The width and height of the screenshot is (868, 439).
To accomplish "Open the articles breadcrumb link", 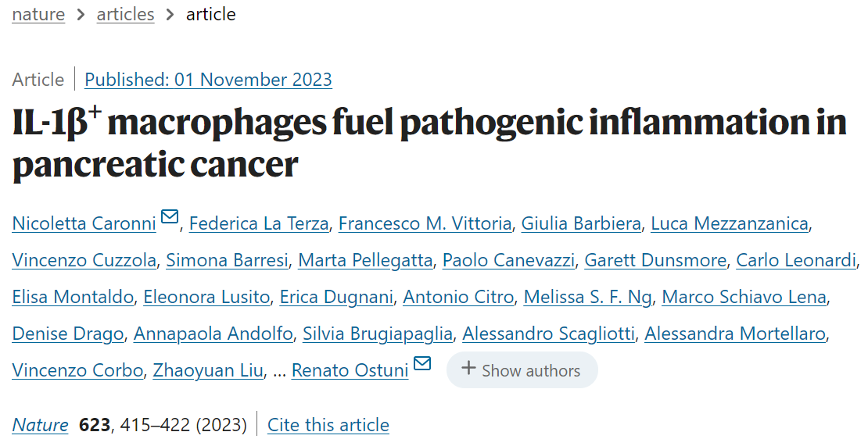I will (x=125, y=14).
